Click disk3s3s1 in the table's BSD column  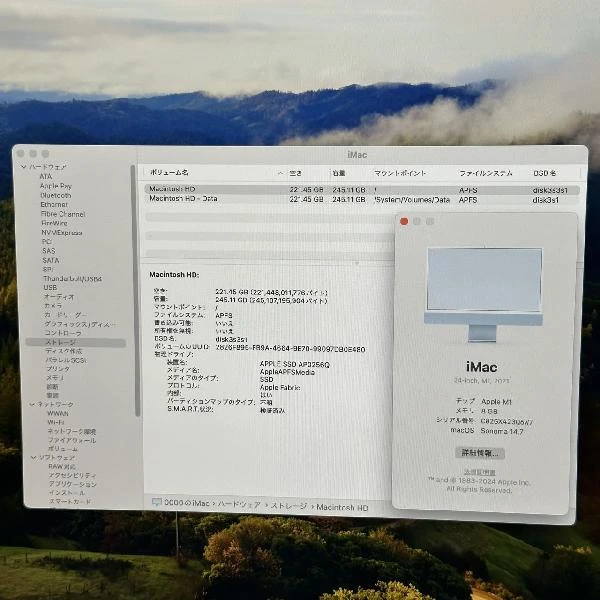pos(550,190)
